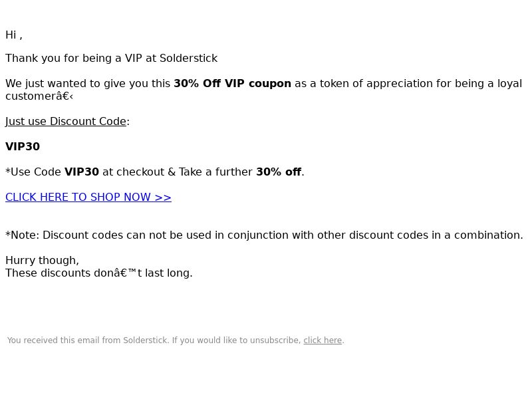Open the CLICK HERE TO SHOP NOW link
Image resolution: width=532 pixels, height=399 pixels.
(x=88, y=197)
